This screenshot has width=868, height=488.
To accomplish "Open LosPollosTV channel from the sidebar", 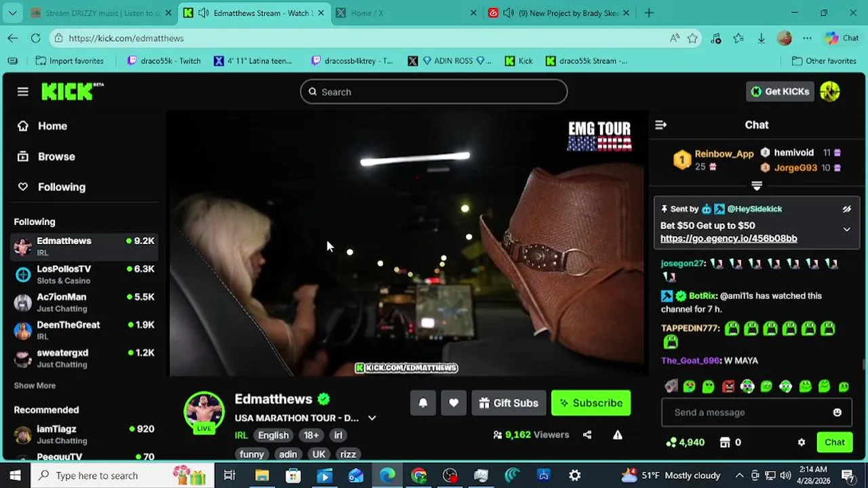I will coord(84,274).
